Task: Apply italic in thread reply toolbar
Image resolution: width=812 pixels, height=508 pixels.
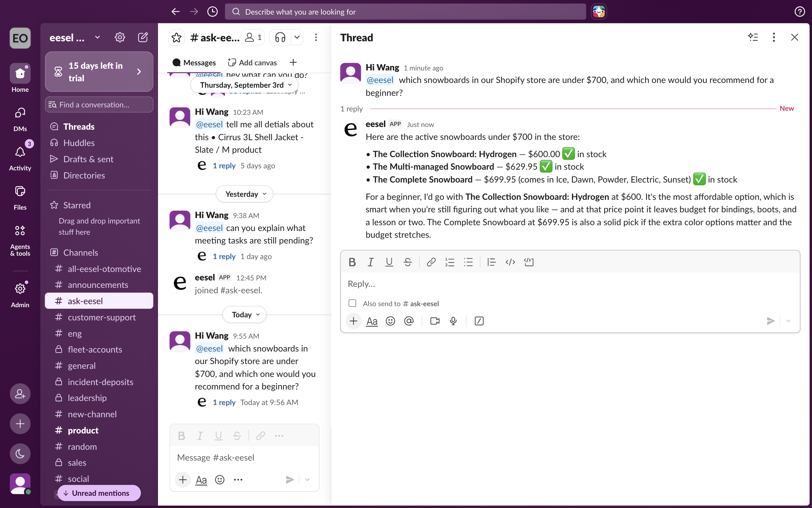Action: click(370, 262)
